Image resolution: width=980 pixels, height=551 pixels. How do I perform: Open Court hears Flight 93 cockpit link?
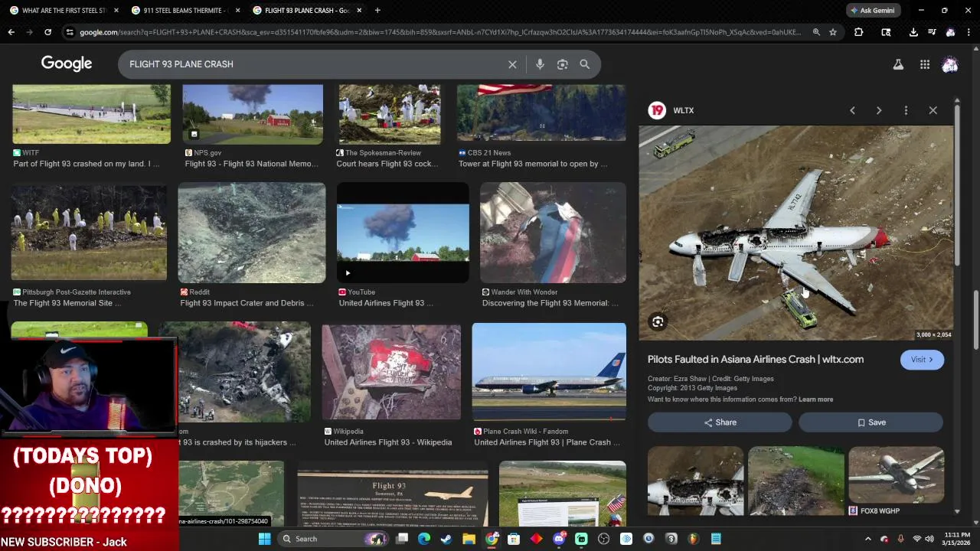387,164
